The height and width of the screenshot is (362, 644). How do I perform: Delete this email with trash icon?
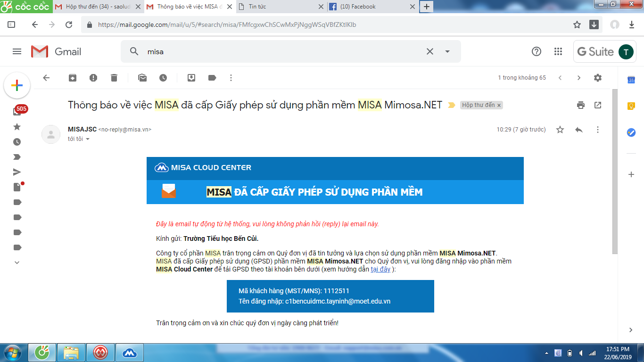(x=114, y=78)
